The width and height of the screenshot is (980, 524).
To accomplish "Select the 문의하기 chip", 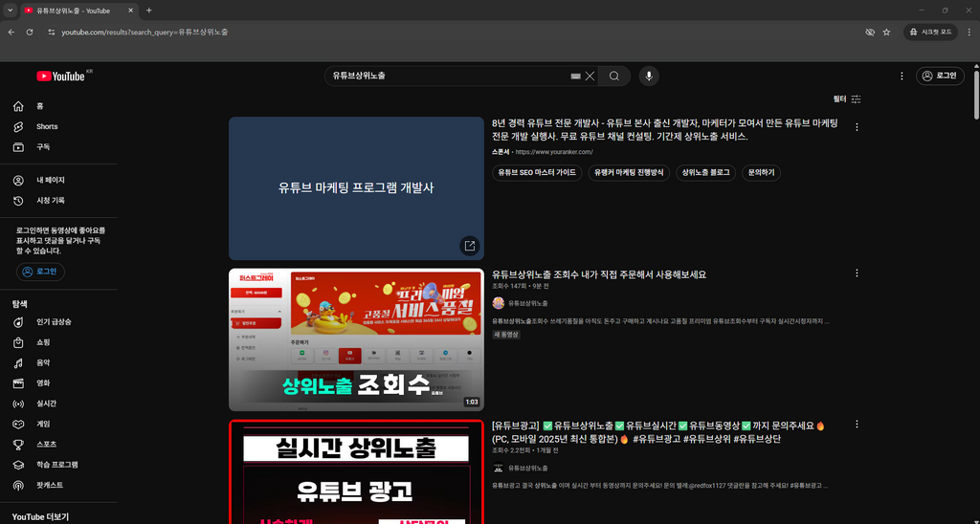I will pos(761,172).
